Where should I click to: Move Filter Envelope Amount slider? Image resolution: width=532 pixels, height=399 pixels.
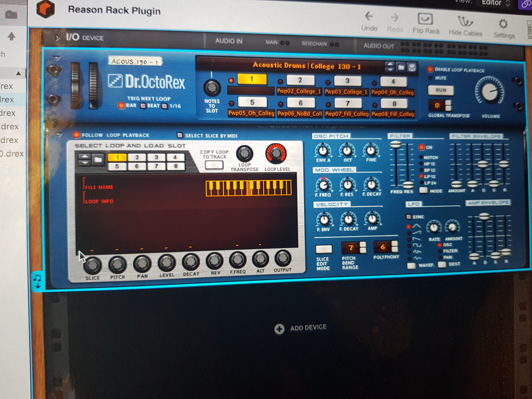coord(456,184)
